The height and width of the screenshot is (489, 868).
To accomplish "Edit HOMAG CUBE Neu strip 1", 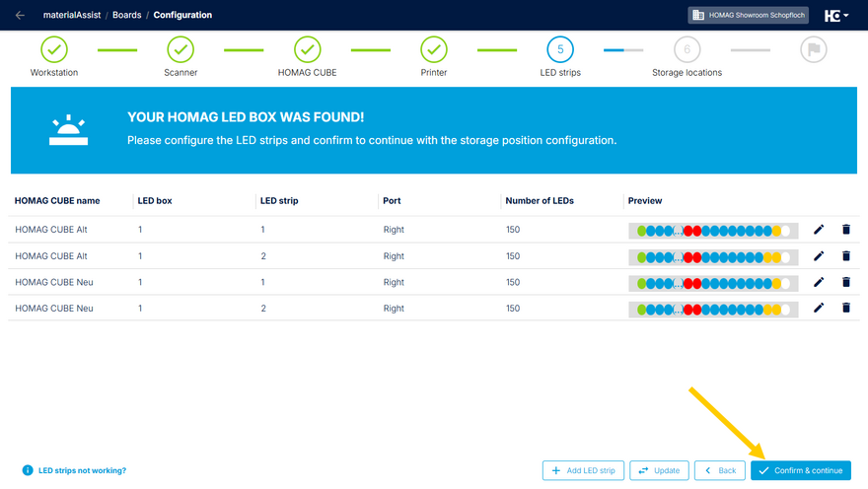I will [819, 282].
